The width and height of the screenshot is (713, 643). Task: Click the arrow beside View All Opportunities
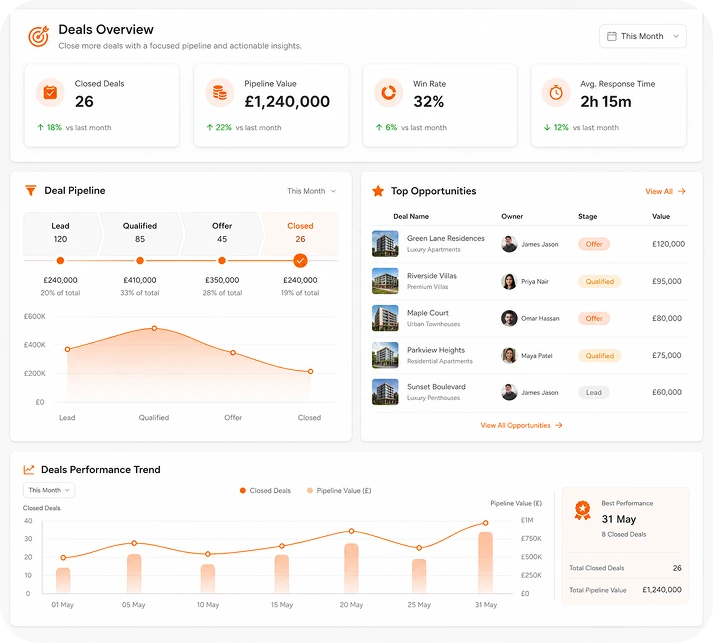point(559,425)
